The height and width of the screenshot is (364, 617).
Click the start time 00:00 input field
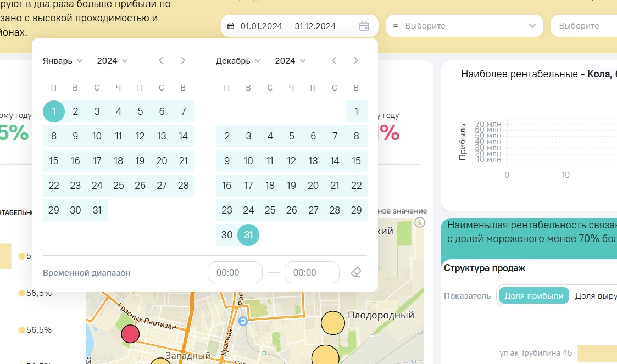[x=235, y=272]
